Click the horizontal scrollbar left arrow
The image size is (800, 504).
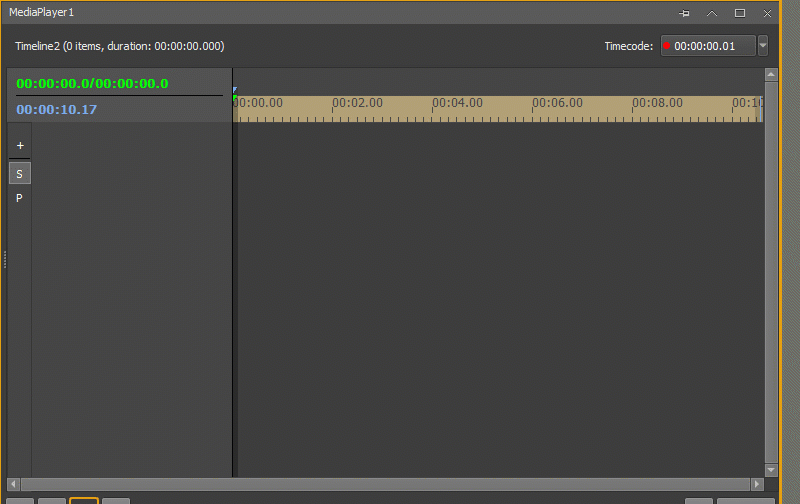coord(13,484)
